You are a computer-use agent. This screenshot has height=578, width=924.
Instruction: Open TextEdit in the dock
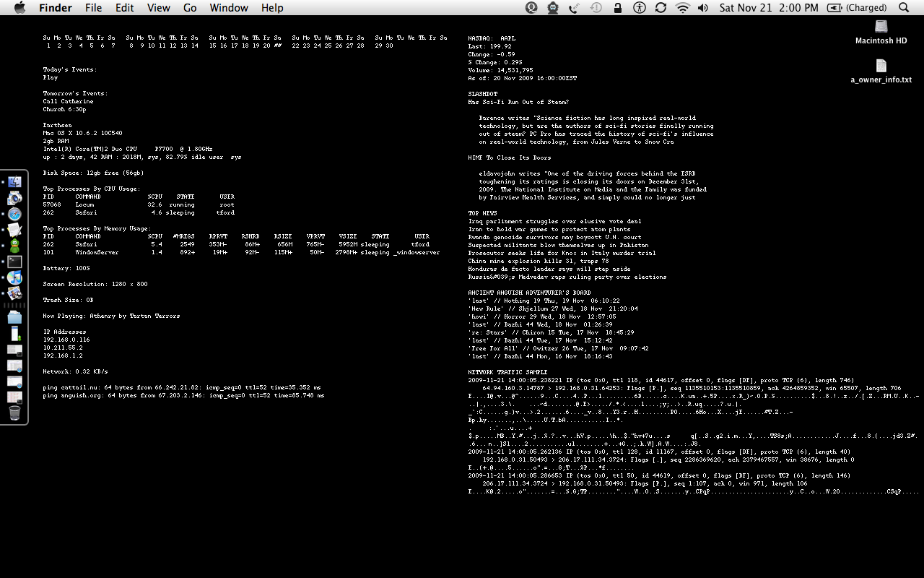14,230
